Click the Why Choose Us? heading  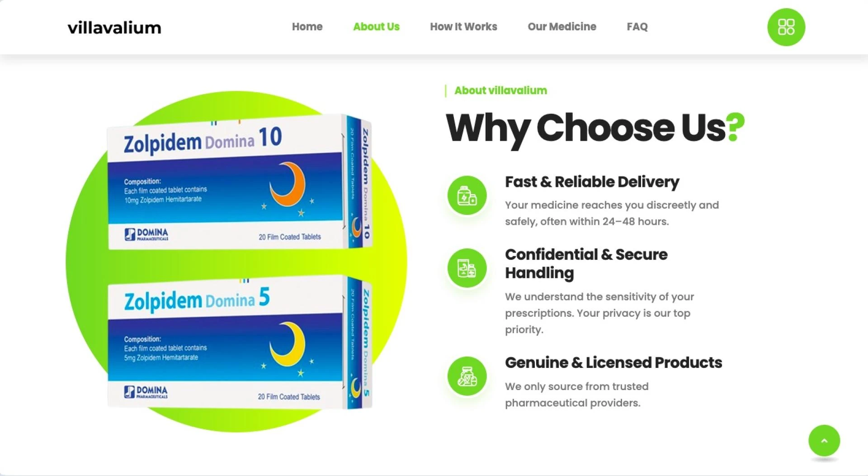pyautogui.click(x=595, y=129)
